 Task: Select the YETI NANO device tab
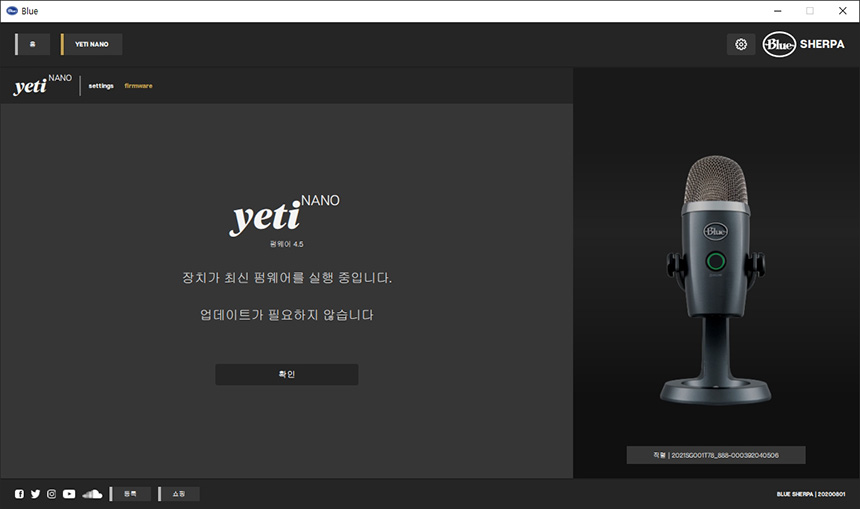(x=92, y=44)
